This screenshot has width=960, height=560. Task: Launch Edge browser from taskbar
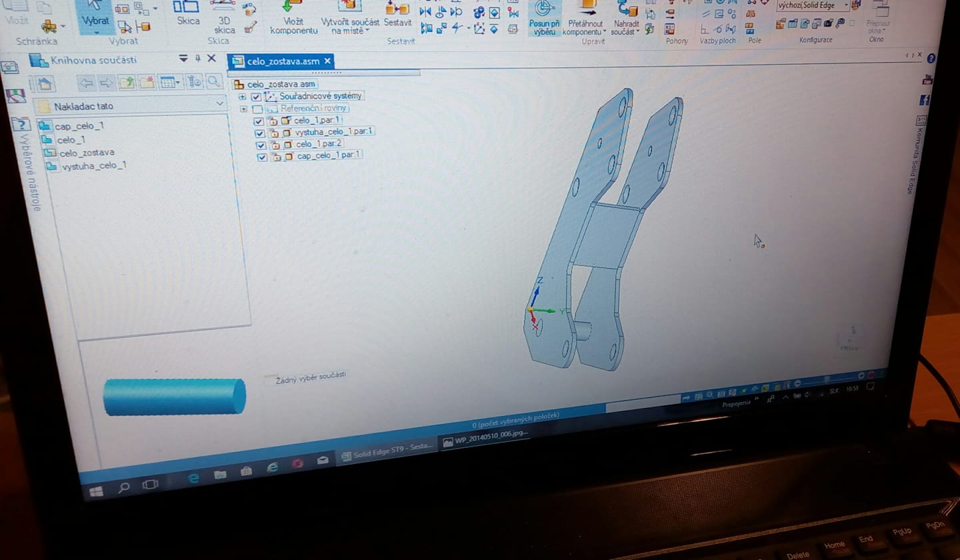click(x=193, y=478)
